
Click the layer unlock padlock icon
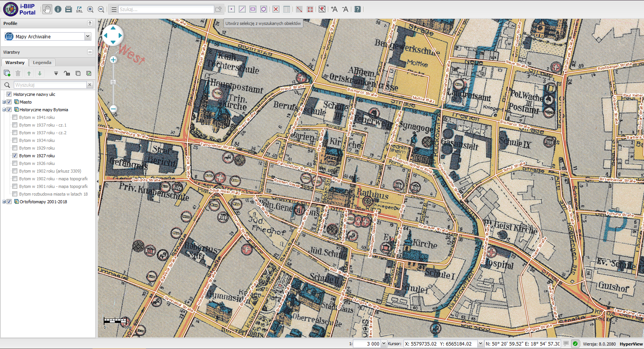coord(67,73)
